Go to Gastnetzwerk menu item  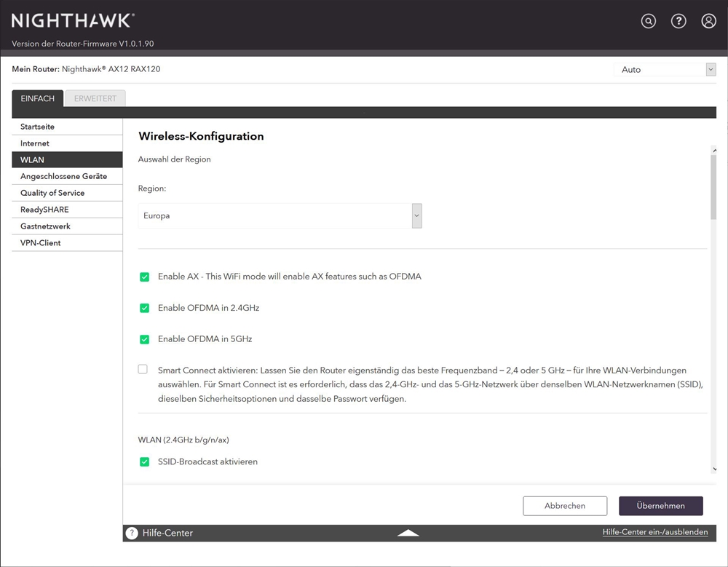point(45,226)
